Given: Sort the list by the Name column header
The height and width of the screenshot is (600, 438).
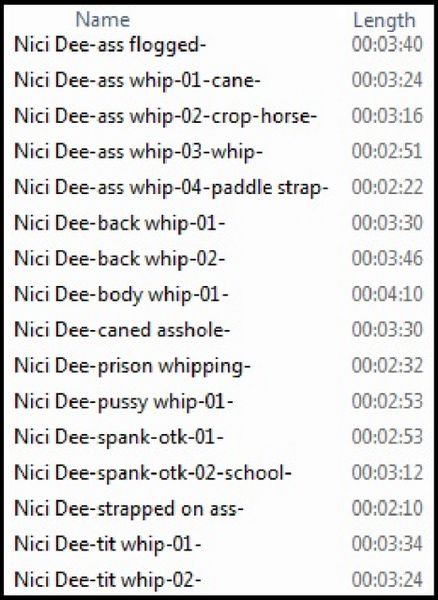Looking at the screenshot, I should click(103, 19).
